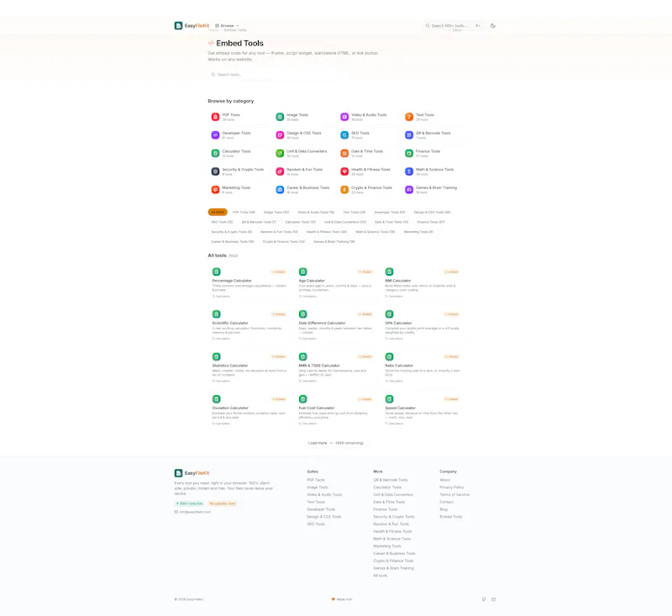Image resolution: width=672 pixels, height=616 pixels.
Task: Open the PDF Tools category icon
Action: tap(215, 117)
